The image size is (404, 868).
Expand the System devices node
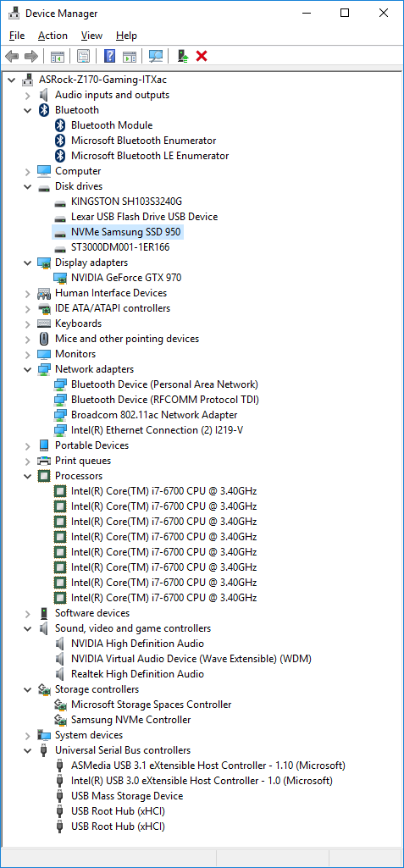click(28, 735)
